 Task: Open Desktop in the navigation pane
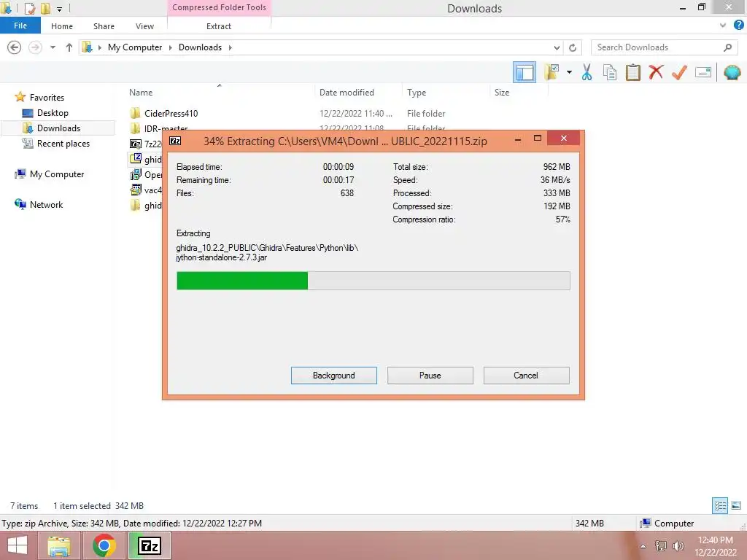point(53,113)
